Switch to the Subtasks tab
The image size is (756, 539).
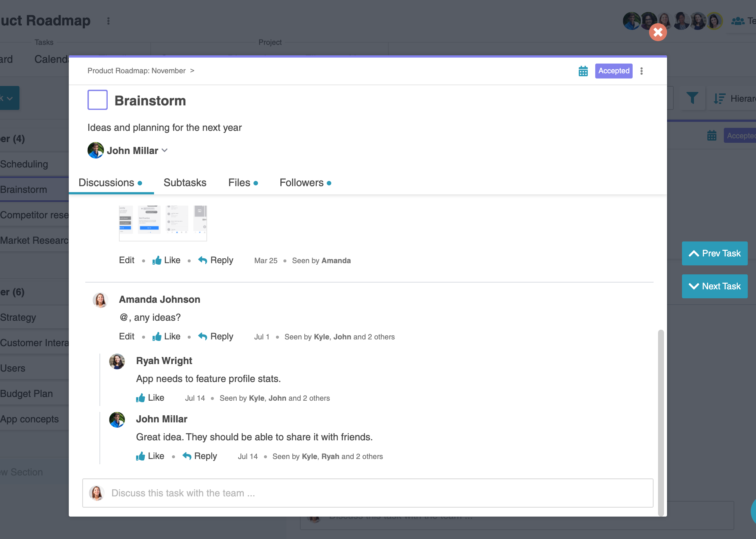tap(185, 182)
